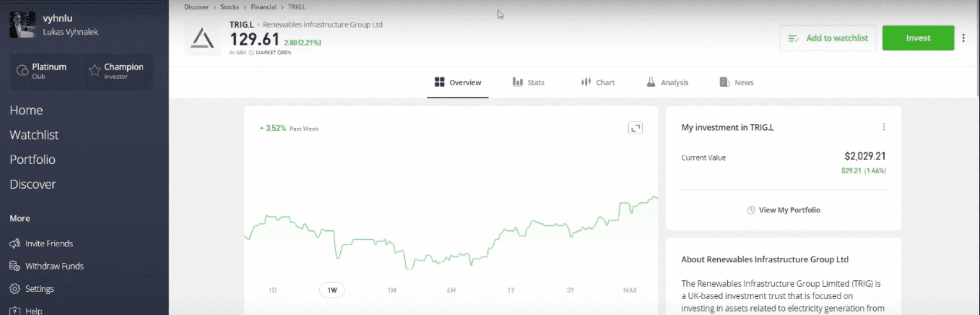The height and width of the screenshot is (315, 980).
Task: Click the user profile avatar photo
Action: (x=22, y=24)
